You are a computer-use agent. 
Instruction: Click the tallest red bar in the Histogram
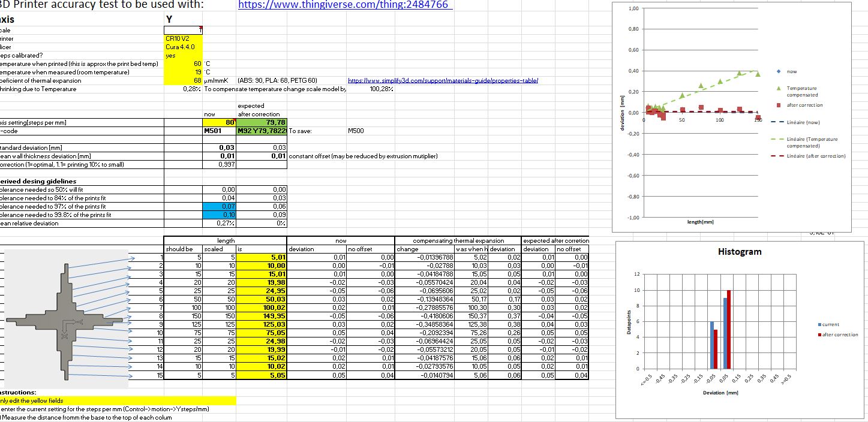click(x=728, y=329)
